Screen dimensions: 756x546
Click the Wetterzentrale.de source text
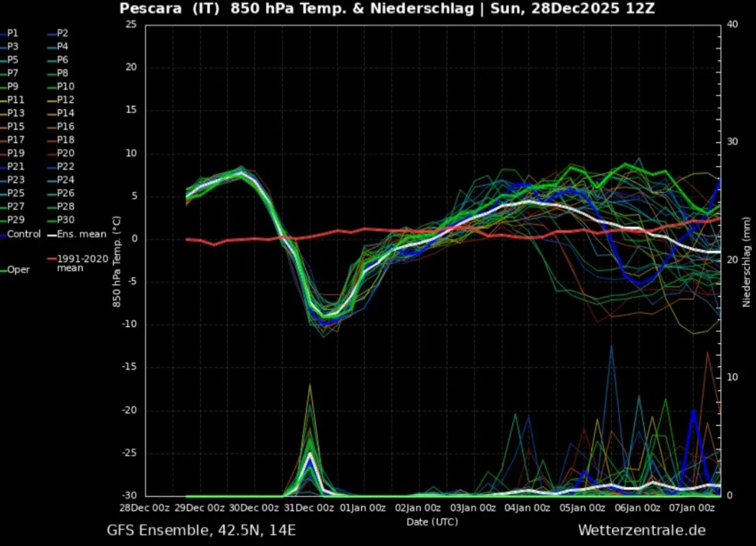point(641,529)
